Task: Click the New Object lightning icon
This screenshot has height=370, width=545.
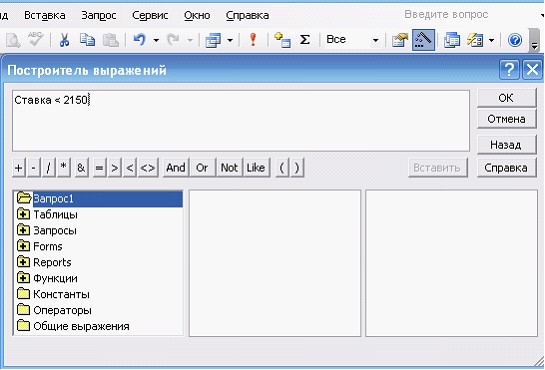Action: [475, 40]
